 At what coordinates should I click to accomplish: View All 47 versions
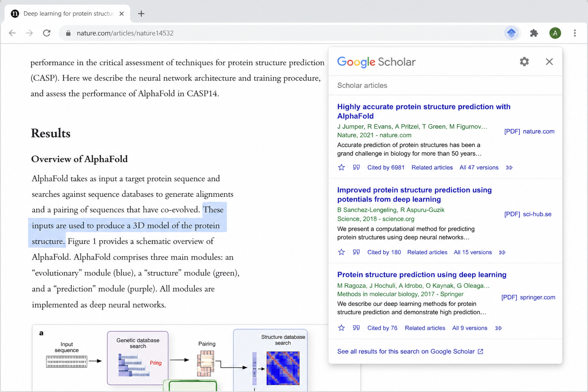479,167
